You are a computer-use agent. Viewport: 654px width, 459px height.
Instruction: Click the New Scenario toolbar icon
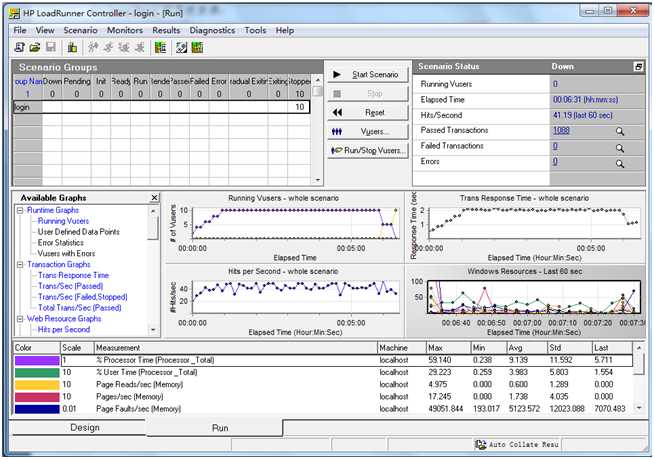pos(20,47)
